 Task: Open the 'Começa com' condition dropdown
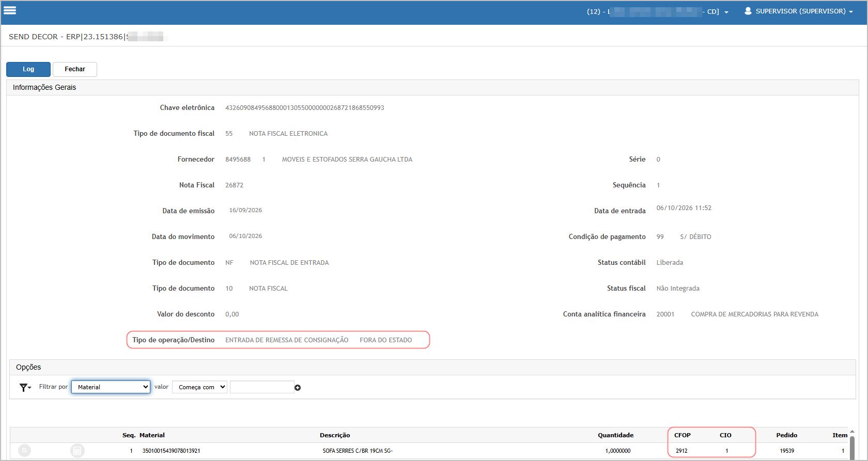[199, 387]
